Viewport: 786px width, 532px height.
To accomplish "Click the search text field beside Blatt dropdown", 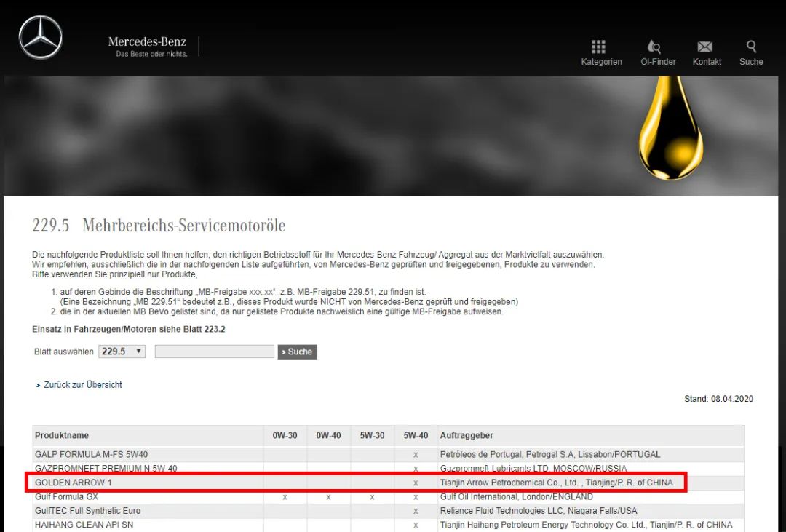I will point(215,352).
